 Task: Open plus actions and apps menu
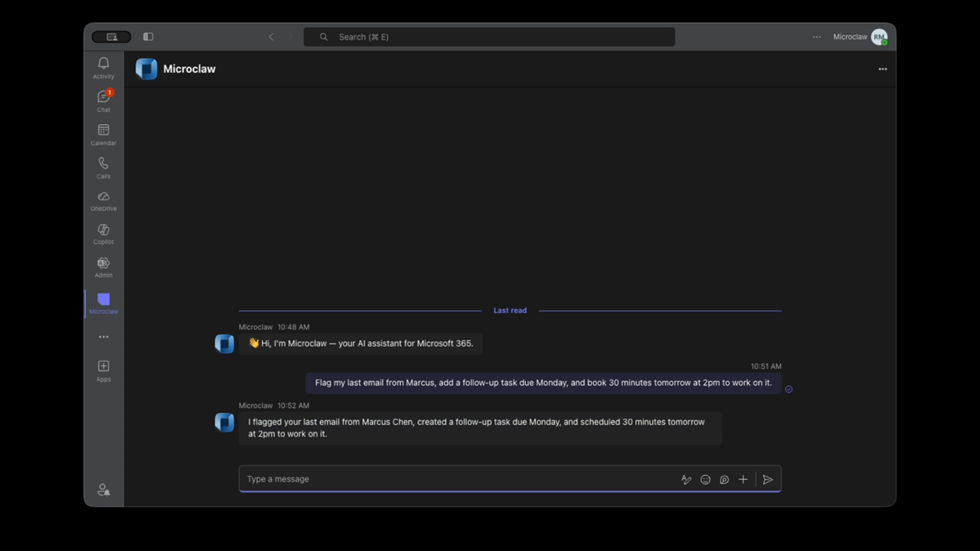pos(743,480)
